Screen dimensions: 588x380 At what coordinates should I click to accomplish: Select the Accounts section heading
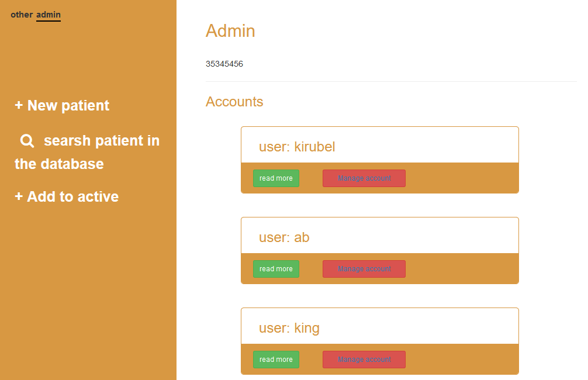click(x=234, y=101)
